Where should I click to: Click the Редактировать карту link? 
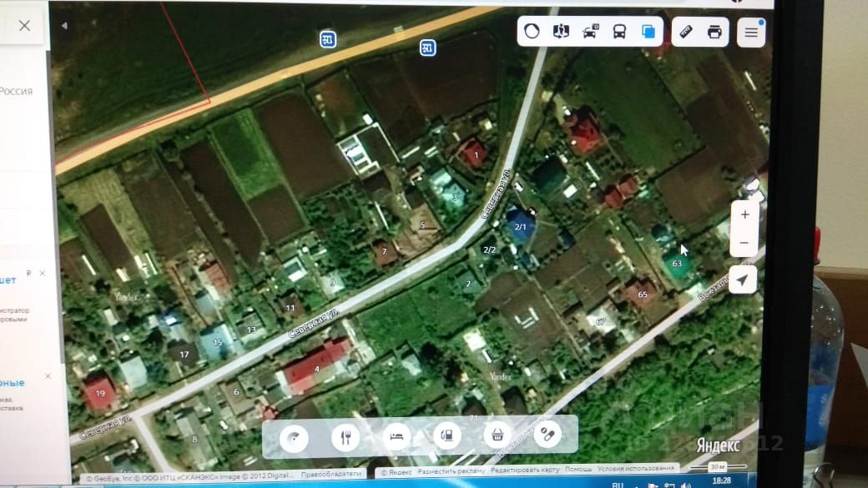coord(525,470)
